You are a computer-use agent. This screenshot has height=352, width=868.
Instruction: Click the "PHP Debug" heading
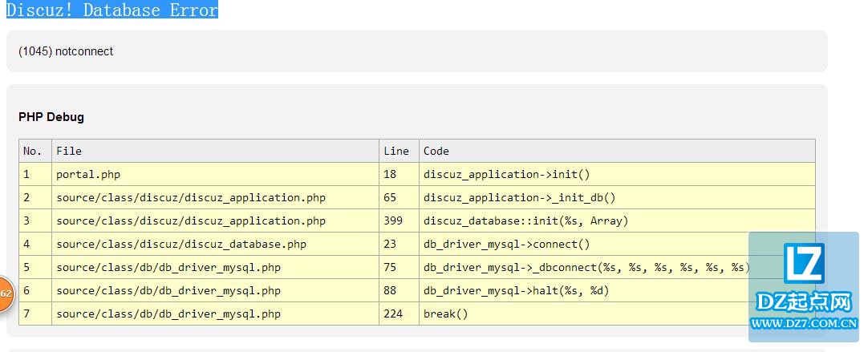point(51,117)
